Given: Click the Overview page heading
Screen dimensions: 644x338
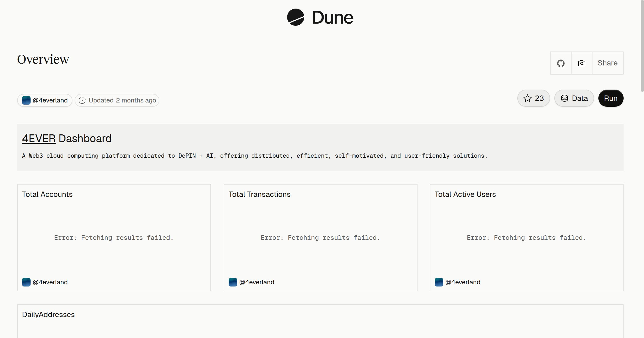Looking at the screenshot, I should point(43,59).
